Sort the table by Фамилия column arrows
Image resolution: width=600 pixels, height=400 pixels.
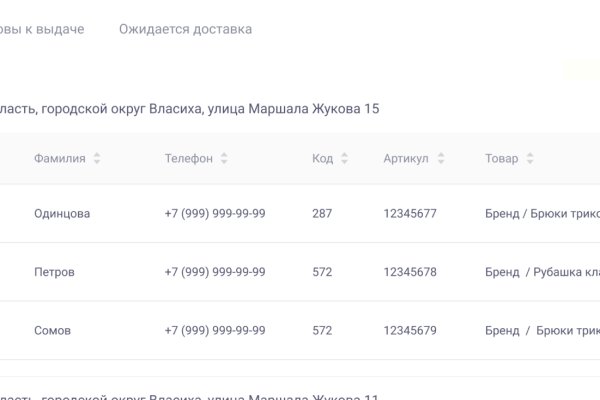coord(97,158)
